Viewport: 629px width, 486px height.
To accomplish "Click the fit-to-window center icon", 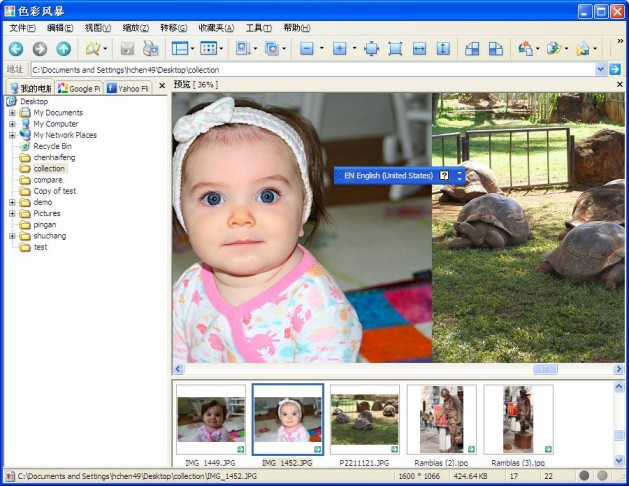I will tap(371, 48).
